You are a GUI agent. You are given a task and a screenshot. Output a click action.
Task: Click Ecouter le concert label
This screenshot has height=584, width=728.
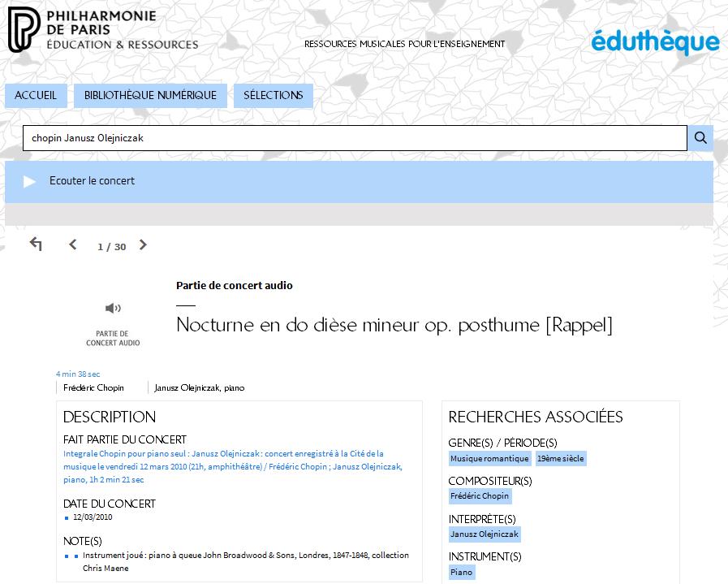[92, 181]
